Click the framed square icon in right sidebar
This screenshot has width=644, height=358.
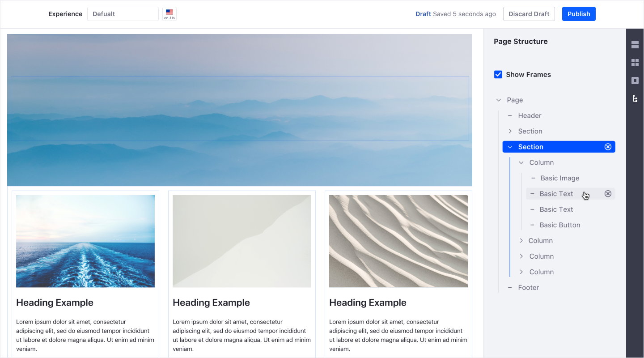point(635,81)
